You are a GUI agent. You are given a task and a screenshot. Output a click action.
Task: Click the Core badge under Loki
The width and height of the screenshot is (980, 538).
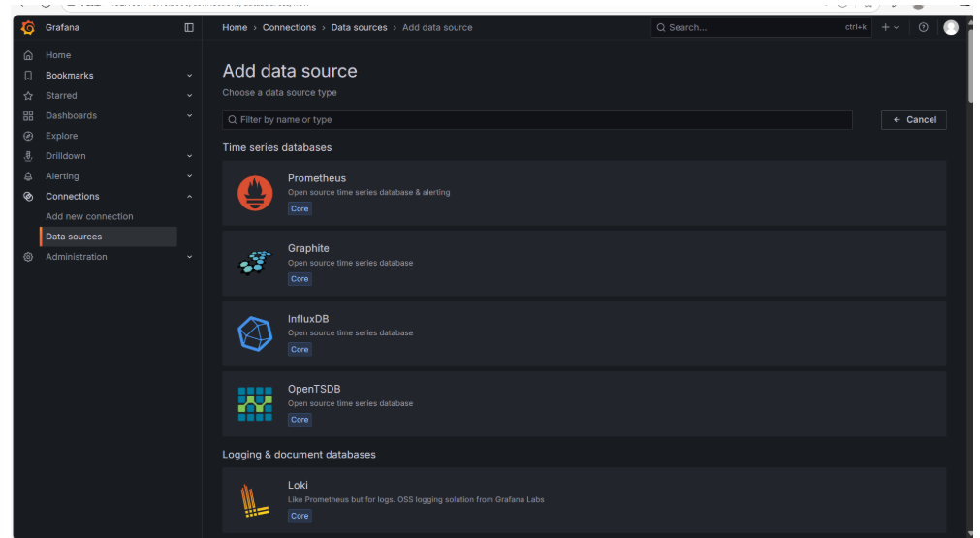300,516
